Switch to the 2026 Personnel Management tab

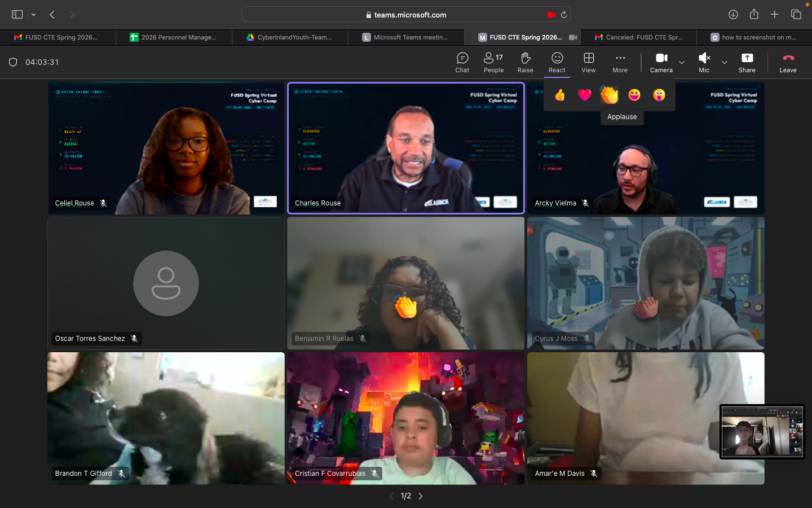tap(175, 37)
